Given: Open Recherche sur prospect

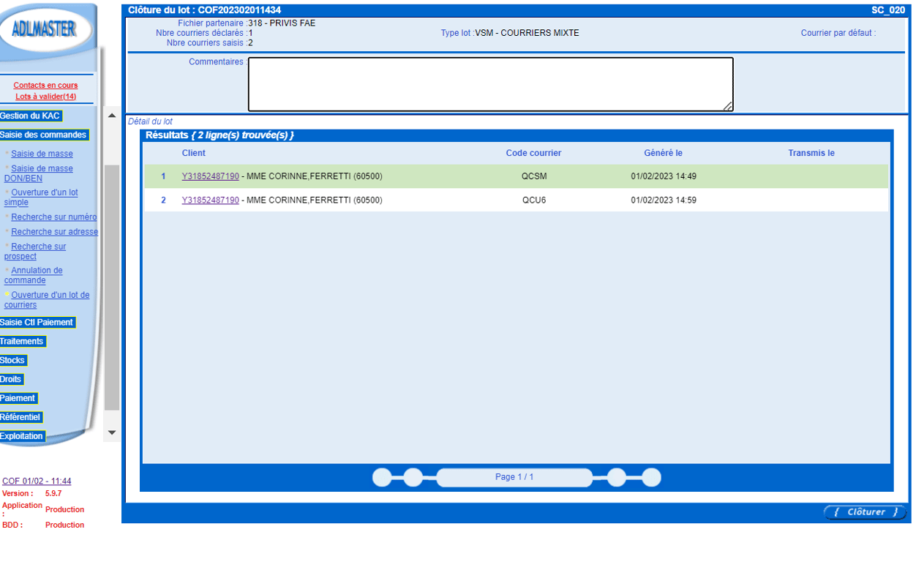Looking at the screenshot, I should [x=35, y=251].
